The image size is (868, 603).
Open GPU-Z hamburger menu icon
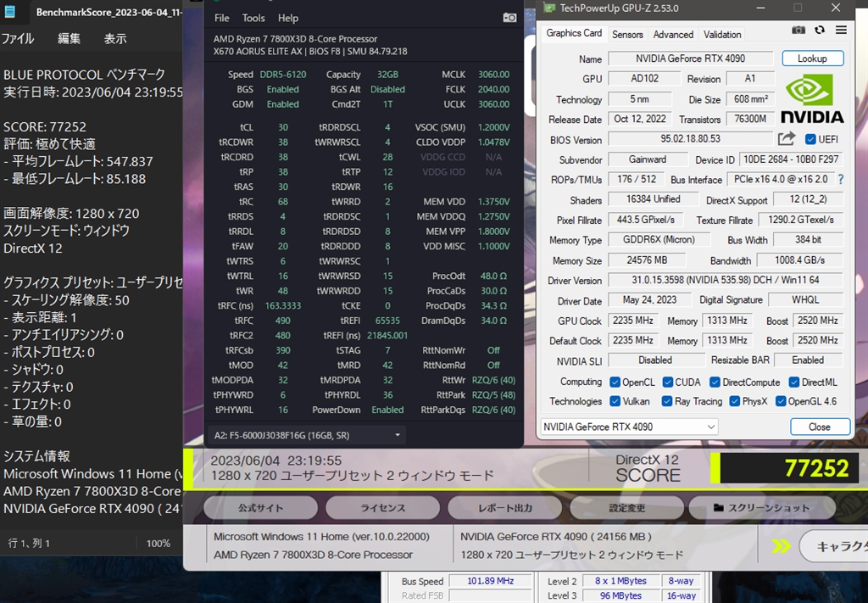click(841, 30)
